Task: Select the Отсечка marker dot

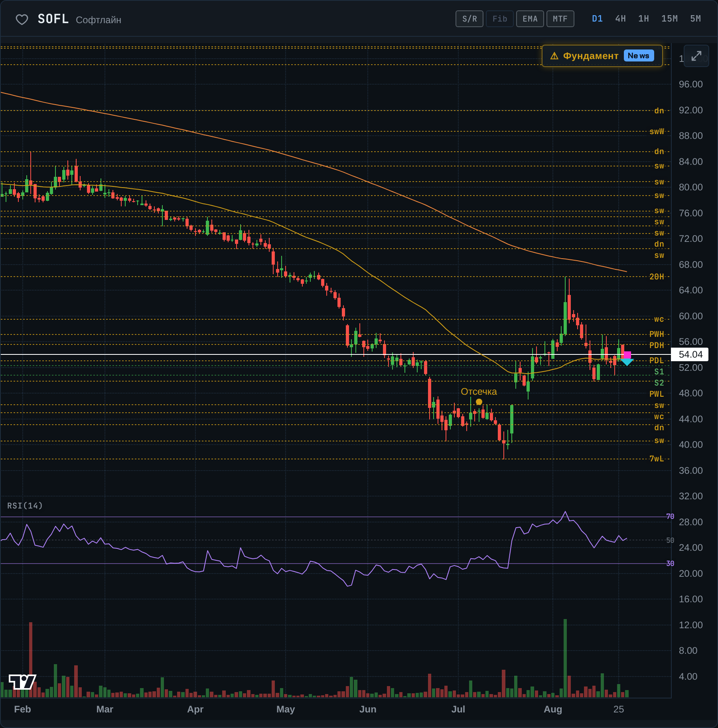Action: pyautogui.click(x=479, y=402)
